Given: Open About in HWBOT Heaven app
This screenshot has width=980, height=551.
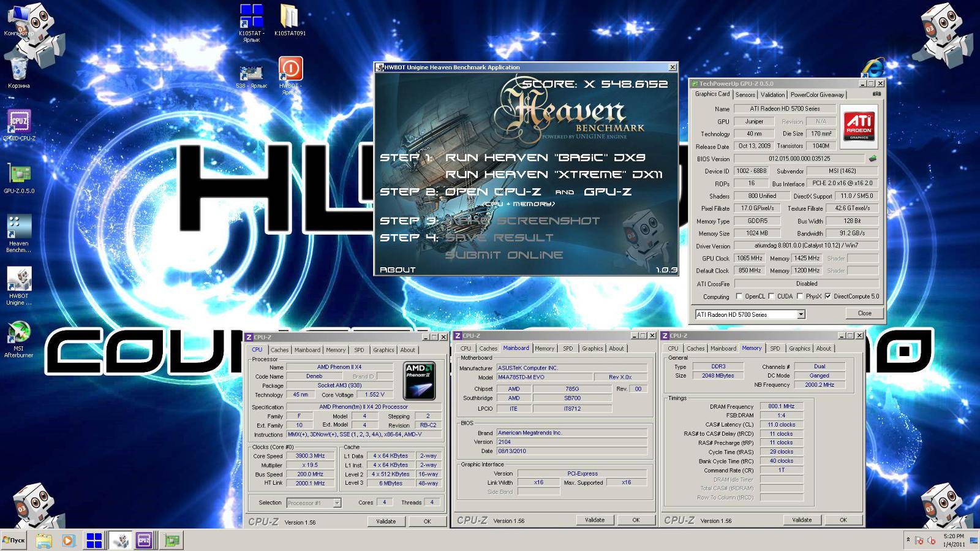Looking at the screenshot, I should (398, 270).
